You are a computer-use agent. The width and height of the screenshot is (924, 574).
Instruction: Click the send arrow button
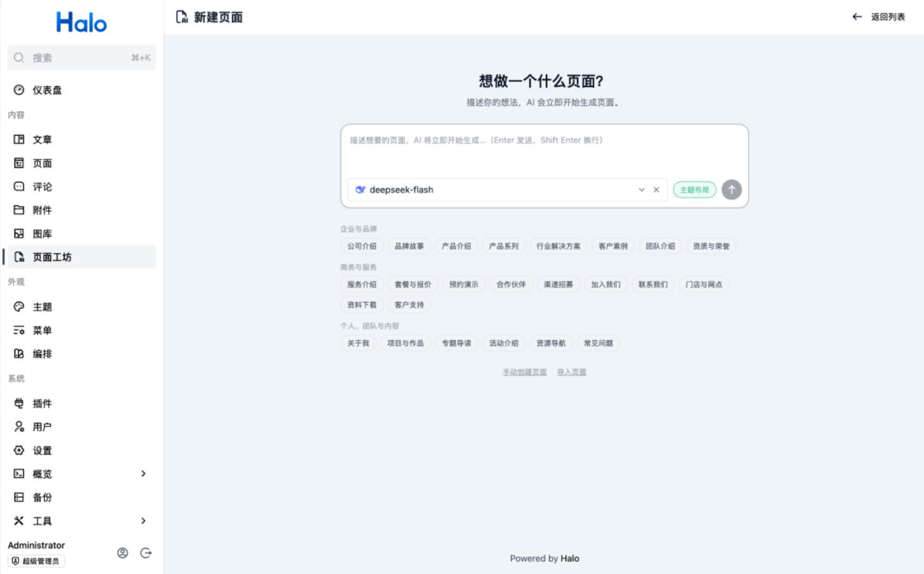point(731,189)
